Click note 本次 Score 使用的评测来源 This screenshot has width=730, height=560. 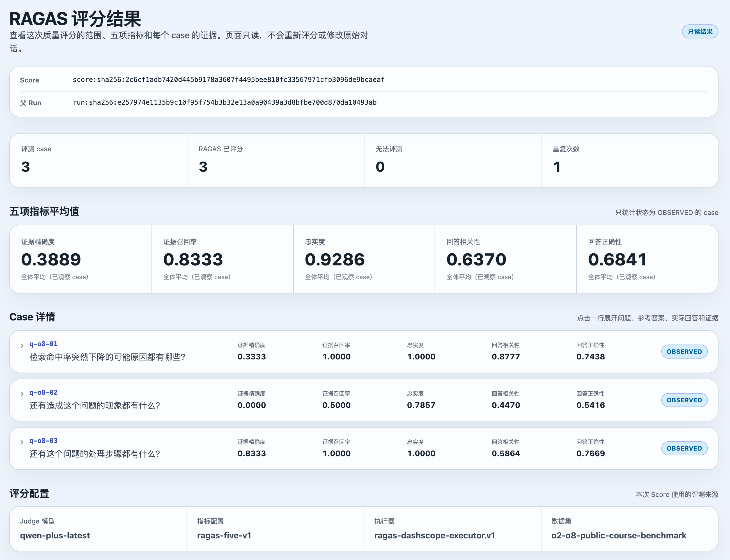[x=677, y=494]
